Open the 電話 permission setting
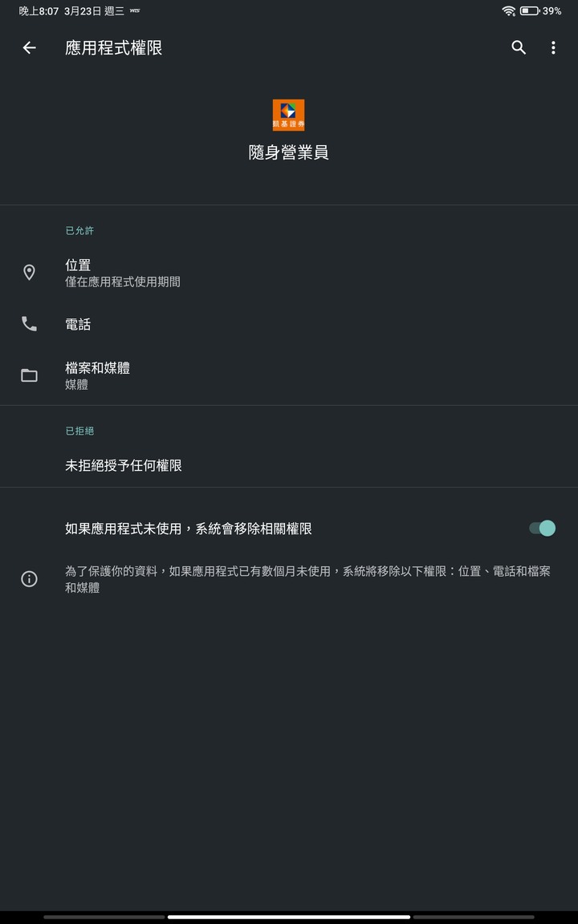This screenshot has height=924, width=578. coord(289,324)
